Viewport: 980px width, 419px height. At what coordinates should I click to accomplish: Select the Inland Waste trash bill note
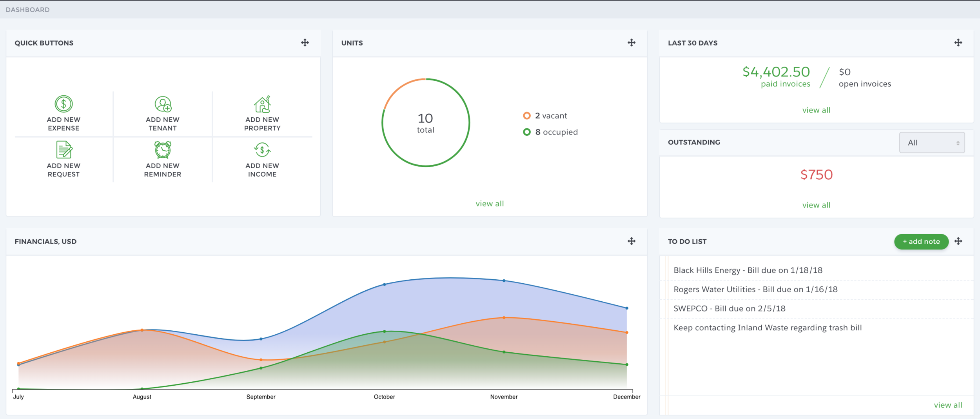coord(768,328)
